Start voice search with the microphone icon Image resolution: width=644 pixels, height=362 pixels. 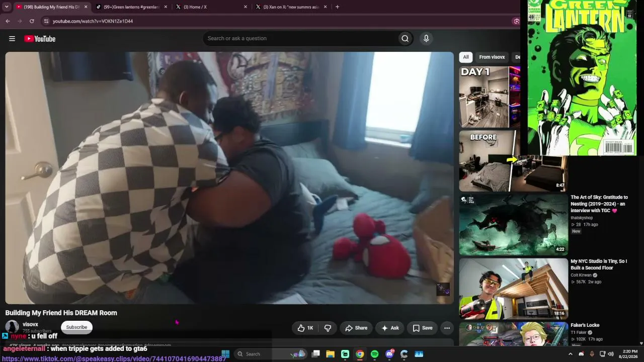(426, 39)
